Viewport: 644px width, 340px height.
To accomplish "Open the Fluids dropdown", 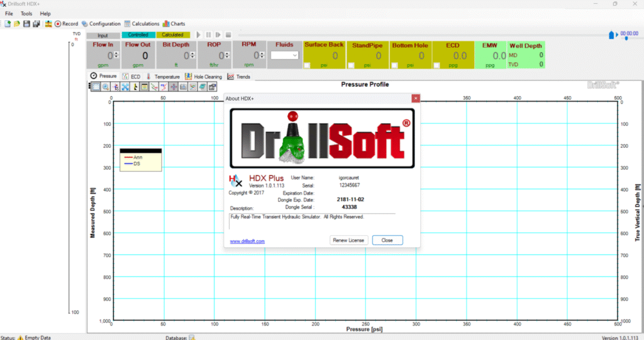I will point(284,55).
